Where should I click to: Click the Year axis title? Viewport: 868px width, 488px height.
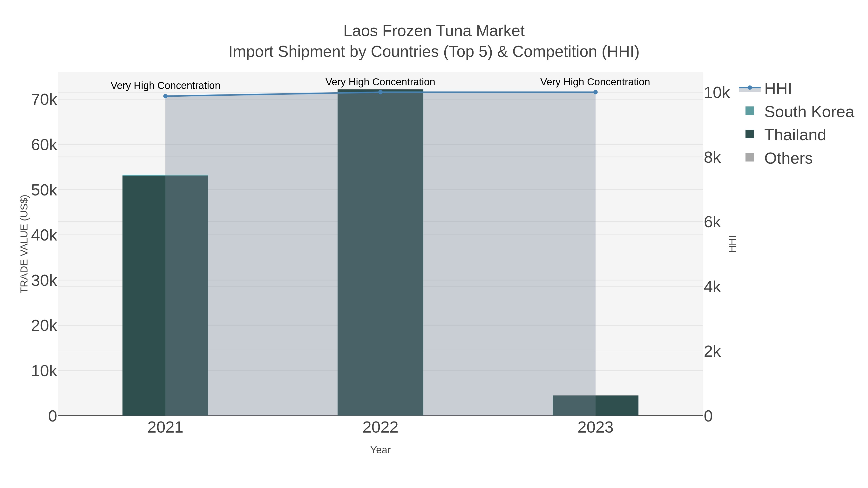point(380,450)
